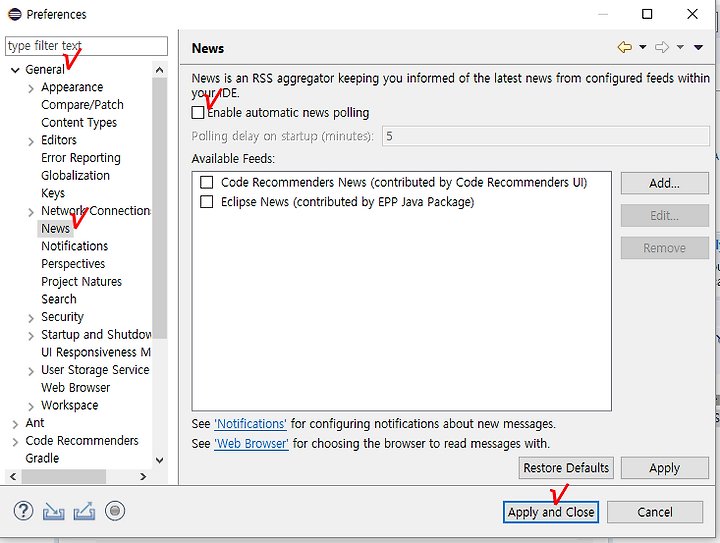Click the tree horizontal scroll-left arrow

(x=13, y=476)
